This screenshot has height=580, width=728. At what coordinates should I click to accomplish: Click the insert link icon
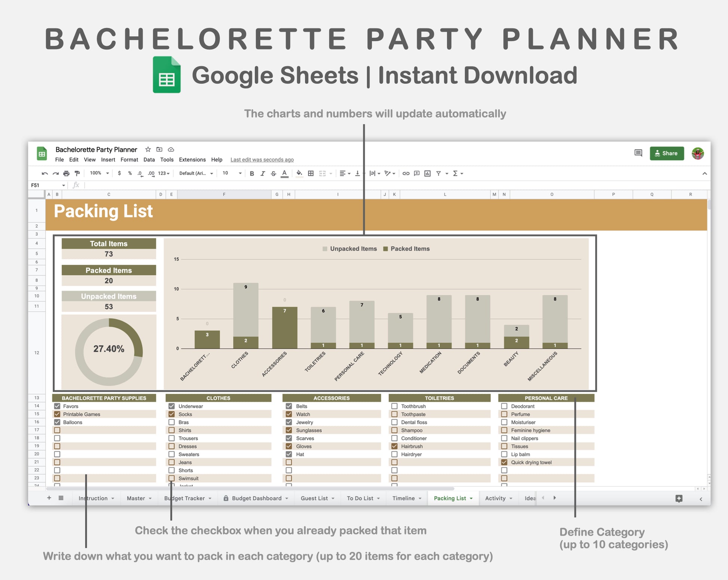pyautogui.click(x=406, y=174)
